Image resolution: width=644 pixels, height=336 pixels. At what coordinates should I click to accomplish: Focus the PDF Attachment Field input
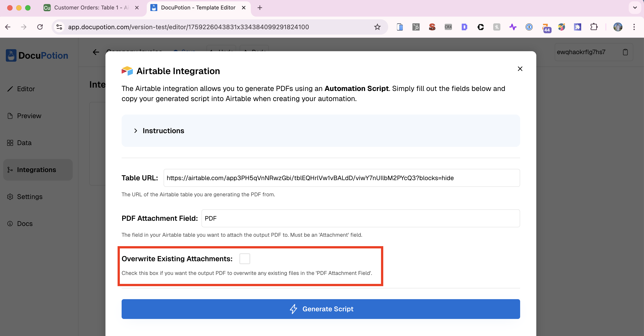[x=360, y=218]
